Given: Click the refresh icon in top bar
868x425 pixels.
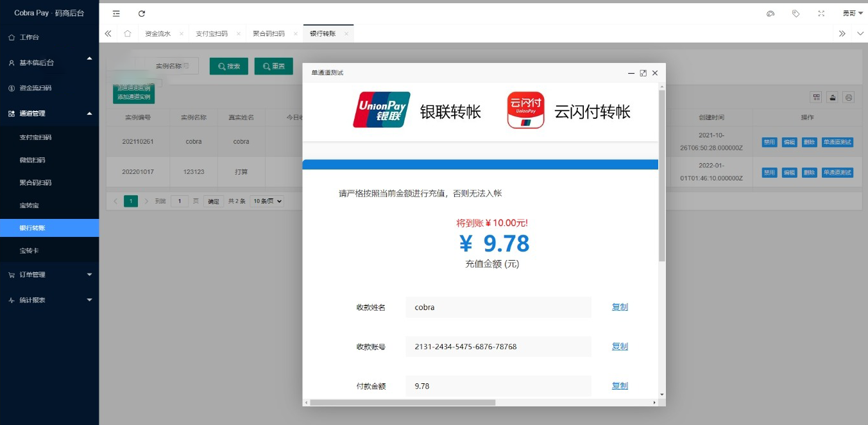Looking at the screenshot, I should 142,13.
